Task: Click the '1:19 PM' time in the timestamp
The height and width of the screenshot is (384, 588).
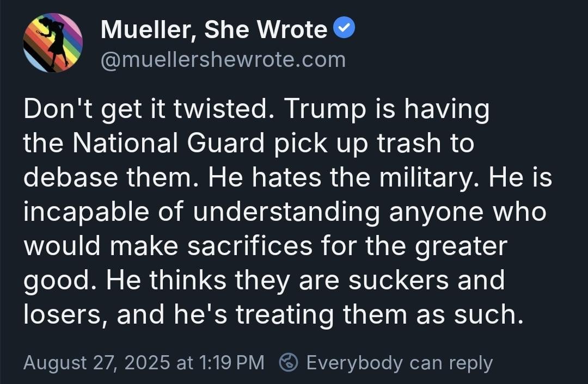Action: pyautogui.click(x=231, y=363)
